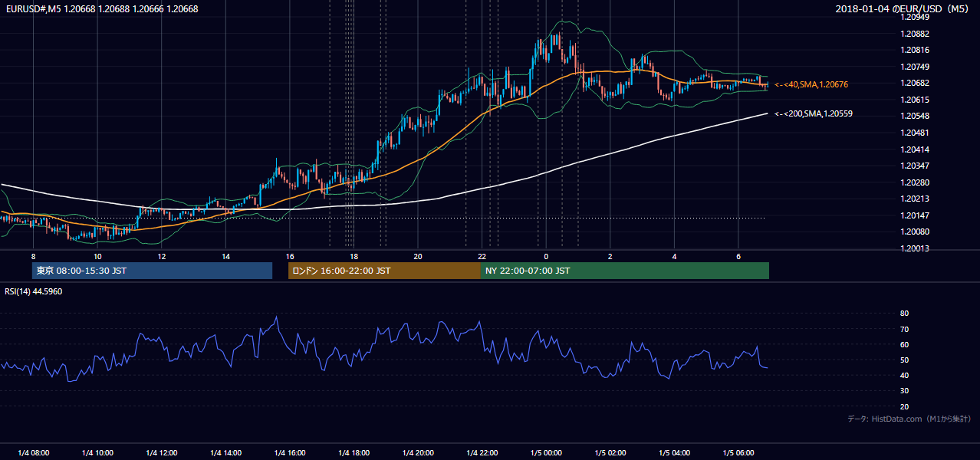
Task: Click the RSI 20 level label
Action: click(x=904, y=406)
